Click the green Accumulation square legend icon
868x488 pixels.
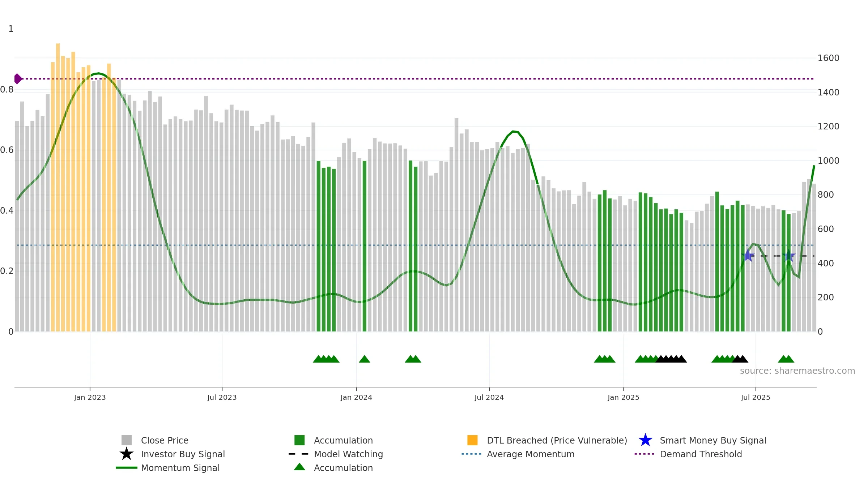(x=299, y=440)
